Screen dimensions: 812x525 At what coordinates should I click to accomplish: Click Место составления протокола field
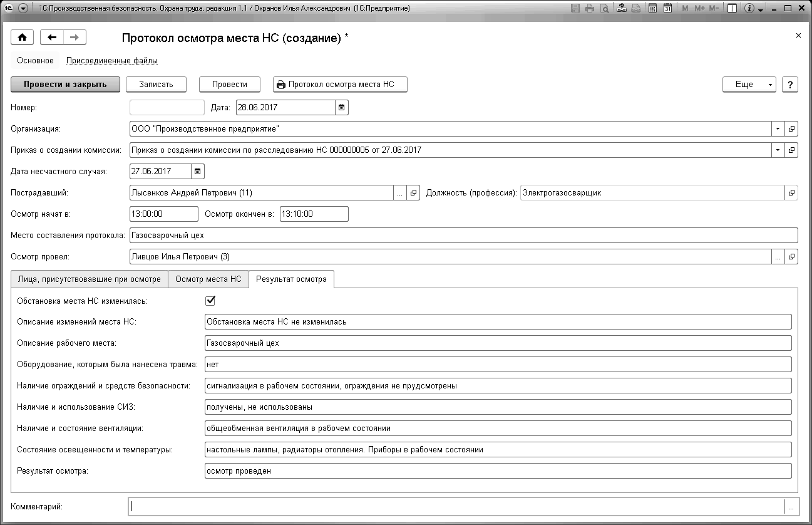tap(463, 236)
